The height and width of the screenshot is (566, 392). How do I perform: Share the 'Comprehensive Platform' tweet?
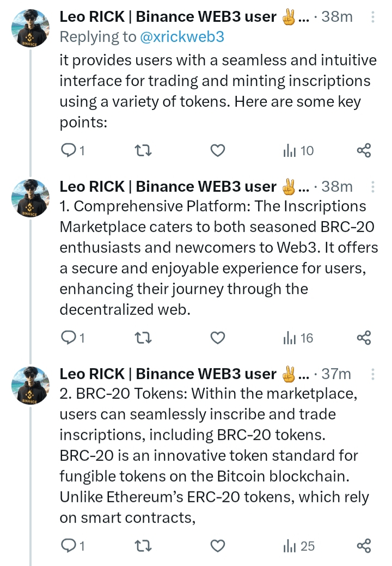[364, 338]
